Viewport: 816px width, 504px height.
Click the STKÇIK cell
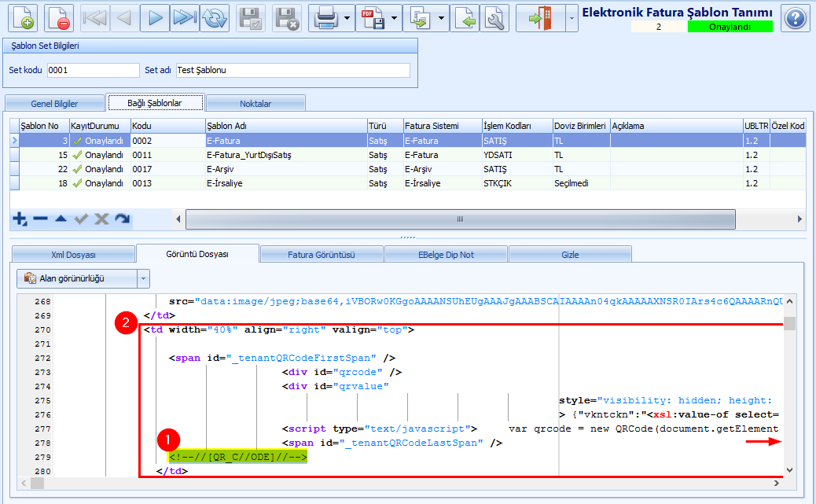(517, 183)
